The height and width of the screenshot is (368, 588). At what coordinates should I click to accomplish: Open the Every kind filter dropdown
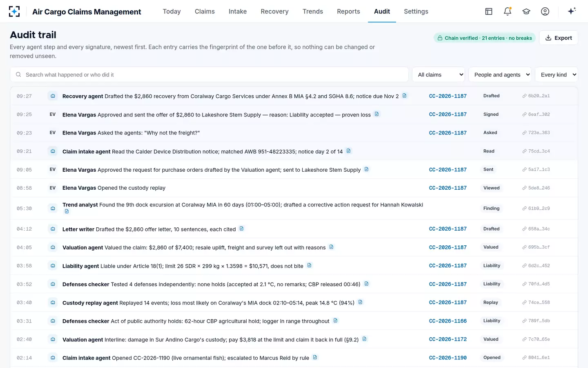pyautogui.click(x=556, y=74)
